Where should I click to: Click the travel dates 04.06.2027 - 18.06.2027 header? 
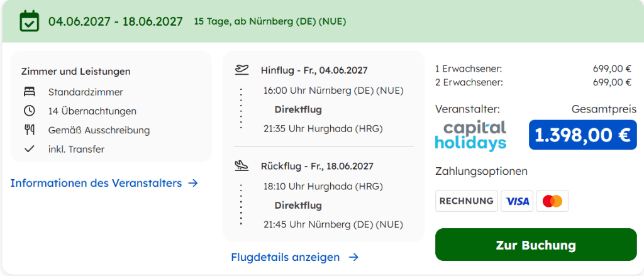(116, 21)
